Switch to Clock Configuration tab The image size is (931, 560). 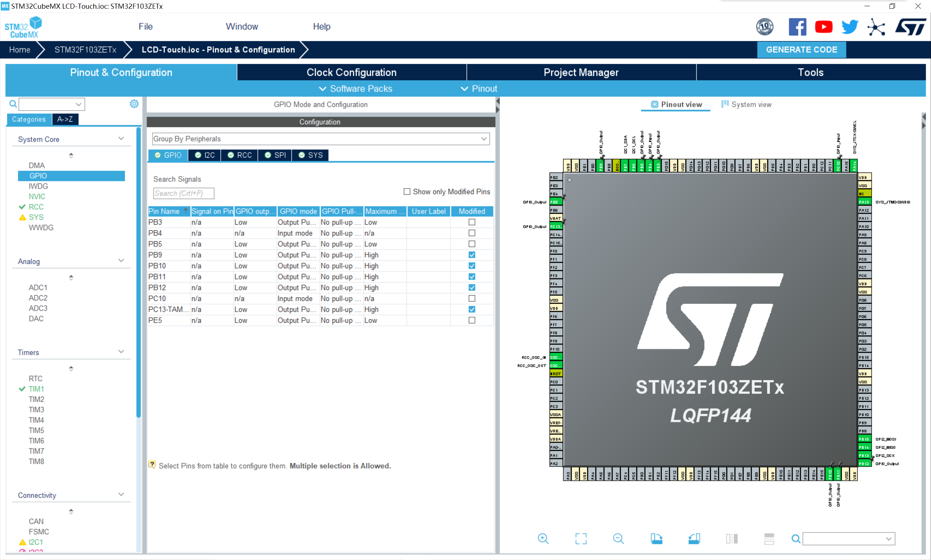pos(351,72)
